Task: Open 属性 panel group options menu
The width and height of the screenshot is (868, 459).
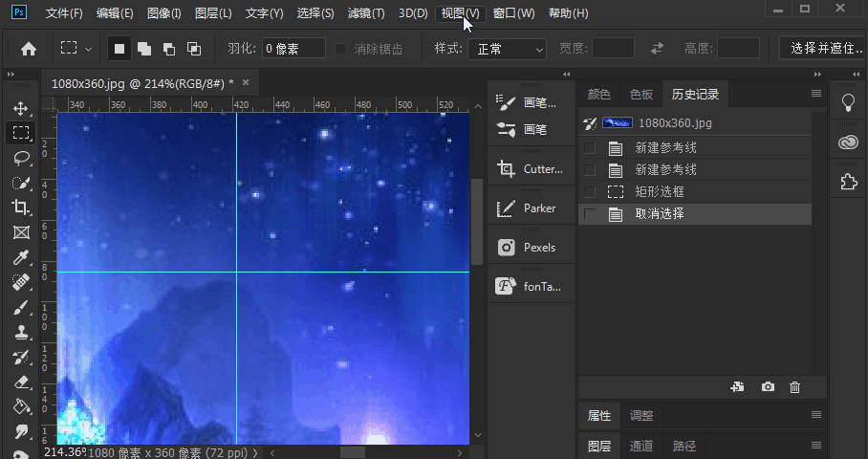Action: pyautogui.click(x=816, y=415)
